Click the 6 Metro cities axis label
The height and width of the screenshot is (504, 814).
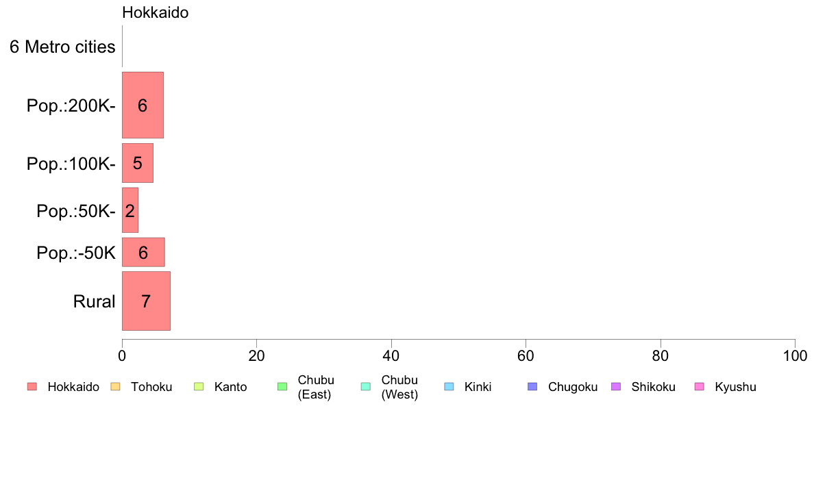[x=62, y=47]
